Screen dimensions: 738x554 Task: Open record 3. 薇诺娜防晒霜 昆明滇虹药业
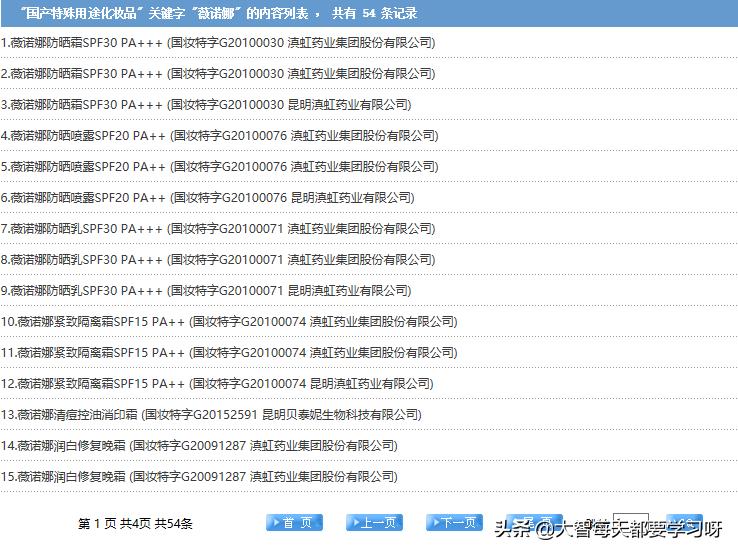click(206, 105)
